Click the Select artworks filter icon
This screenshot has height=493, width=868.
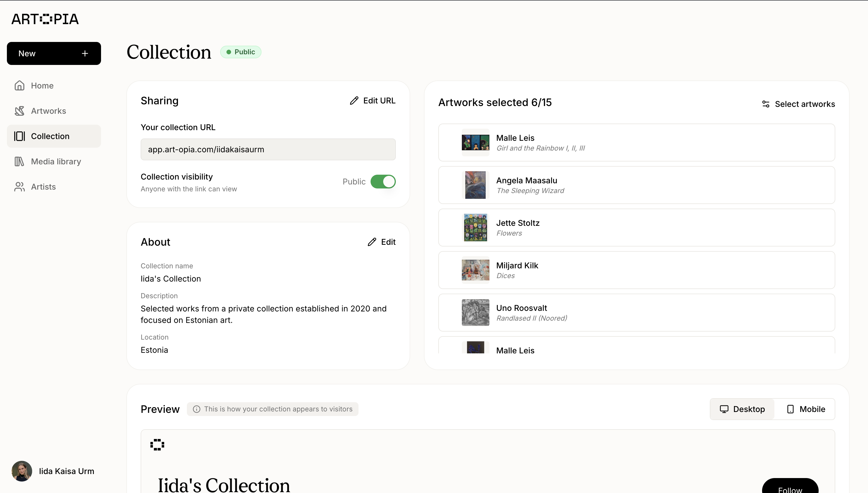(x=766, y=104)
